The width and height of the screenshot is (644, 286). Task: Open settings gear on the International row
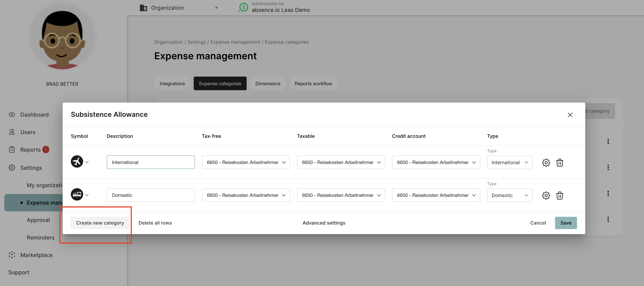546,162
